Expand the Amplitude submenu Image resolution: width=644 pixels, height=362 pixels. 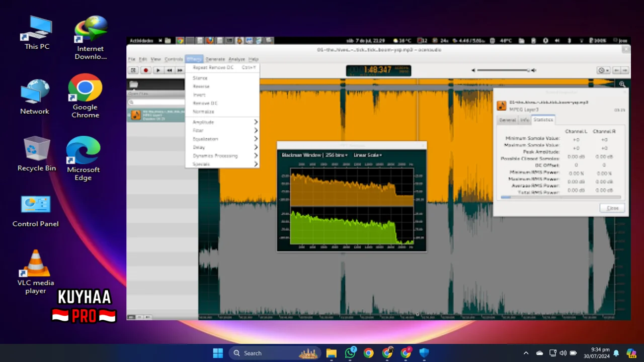222,122
